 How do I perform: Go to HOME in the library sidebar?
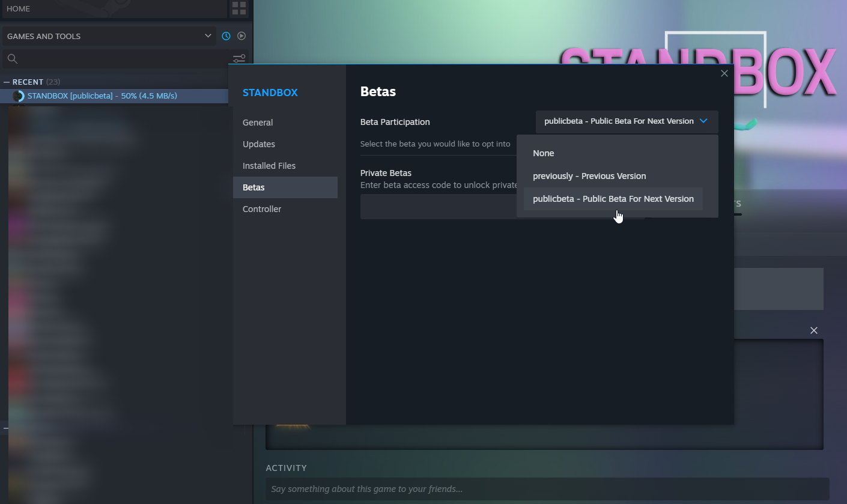click(x=18, y=8)
